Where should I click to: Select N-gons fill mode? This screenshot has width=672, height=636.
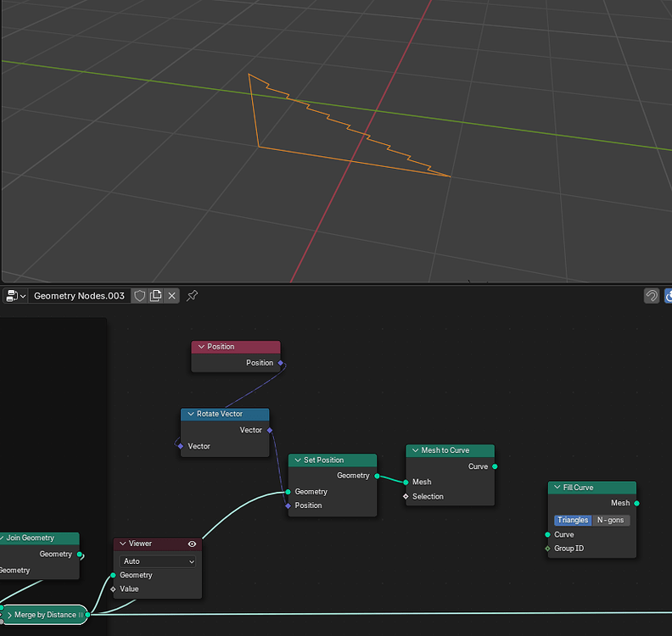click(x=611, y=521)
